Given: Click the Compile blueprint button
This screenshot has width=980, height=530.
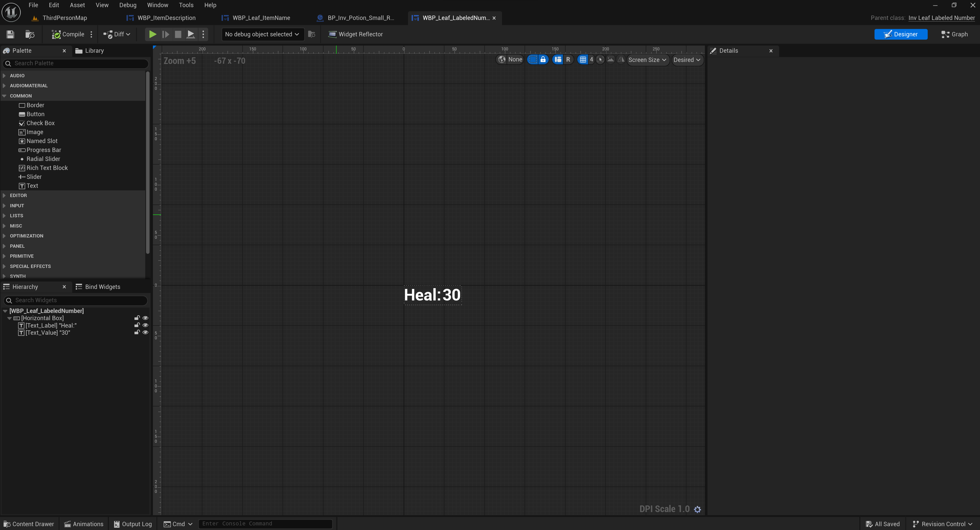Looking at the screenshot, I should pos(68,34).
